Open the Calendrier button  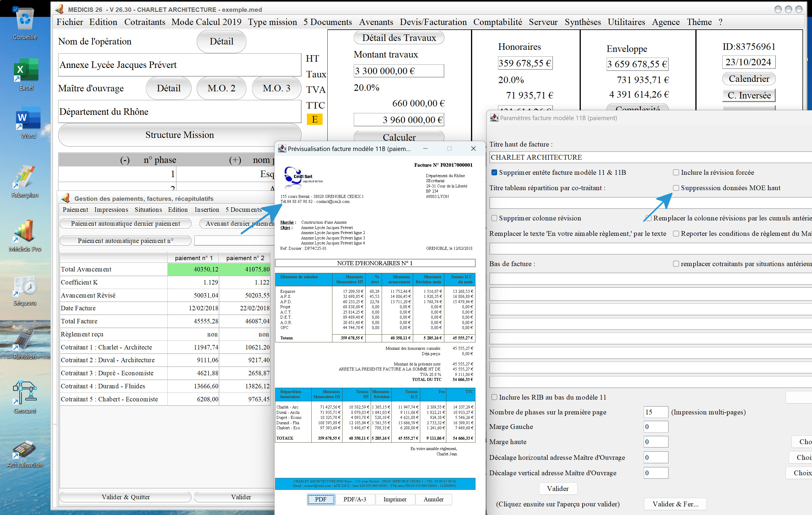pos(749,79)
